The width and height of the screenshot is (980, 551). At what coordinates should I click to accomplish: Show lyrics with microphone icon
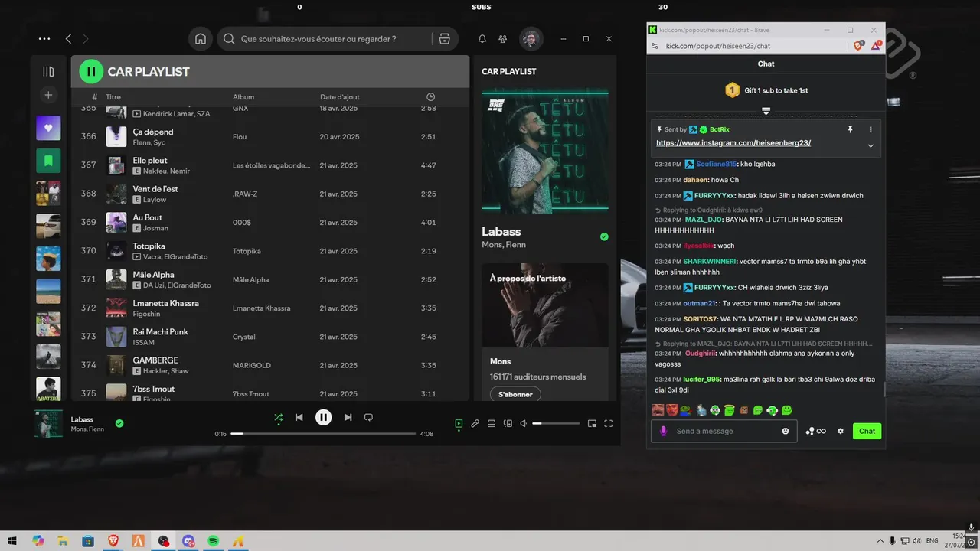[x=475, y=423]
